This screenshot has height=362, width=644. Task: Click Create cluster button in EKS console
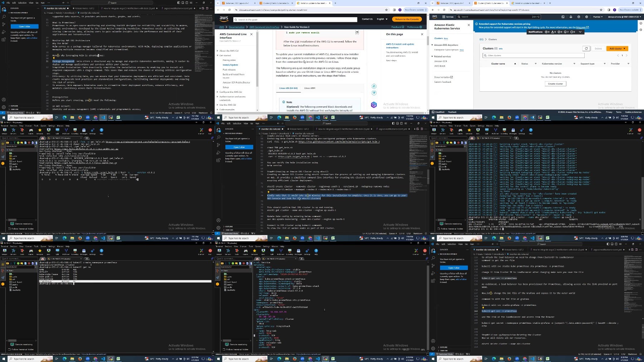(555, 84)
